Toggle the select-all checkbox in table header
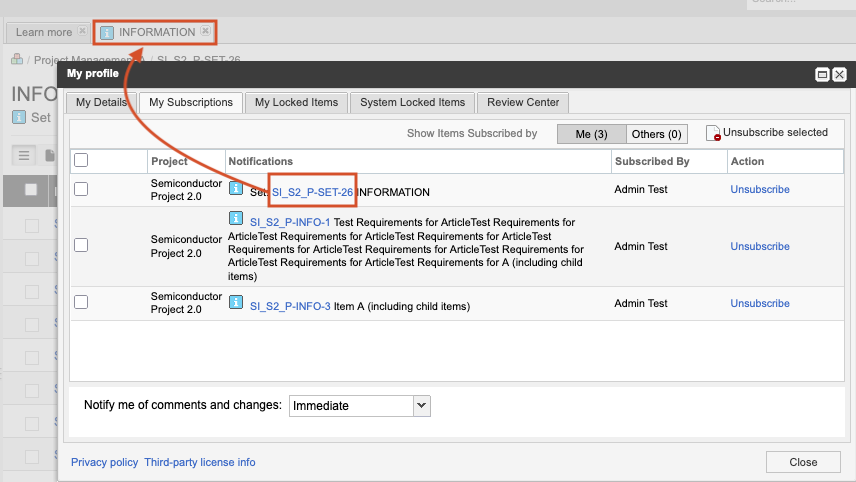This screenshot has height=482, width=856. (81, 160)
